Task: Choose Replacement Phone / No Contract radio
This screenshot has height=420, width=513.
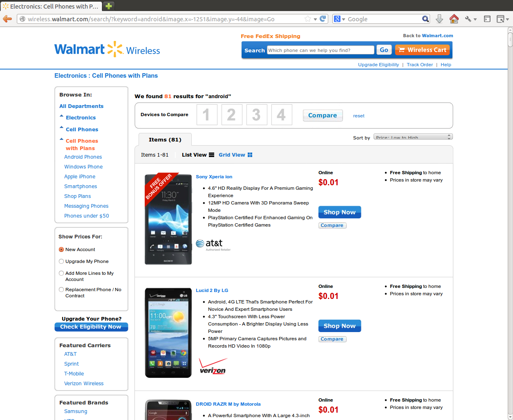Action: (61, 290)
